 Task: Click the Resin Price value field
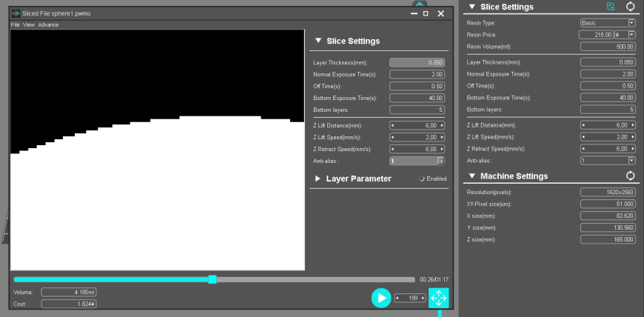click(596, 35)
